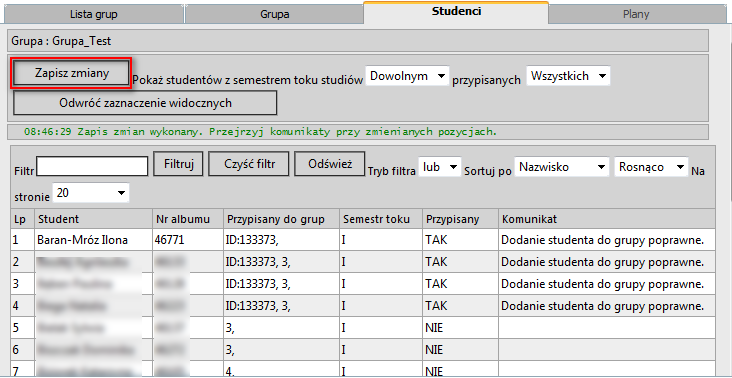Click the Przypisany column header

[460, 219]
